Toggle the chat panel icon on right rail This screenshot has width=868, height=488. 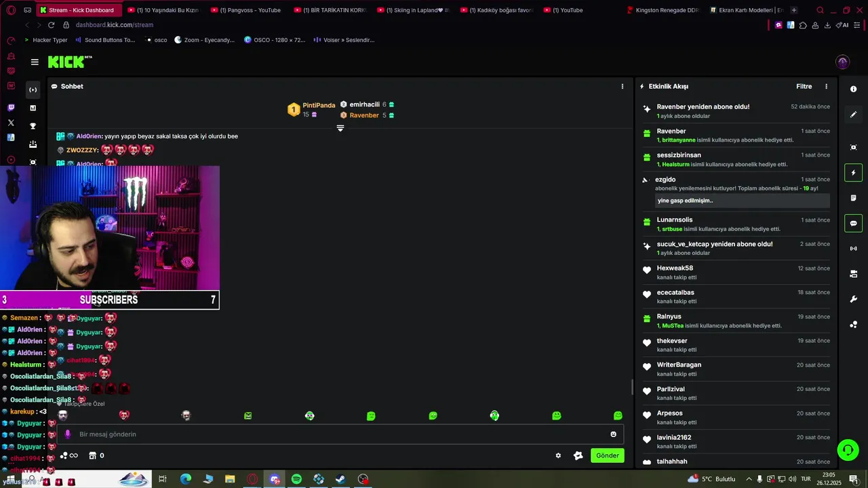pos(853,223)
